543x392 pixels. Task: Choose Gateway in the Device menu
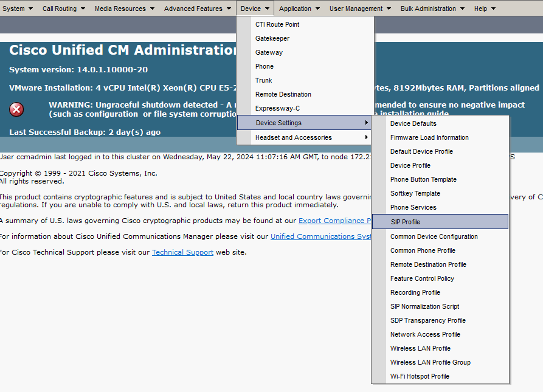pyautogui.click(x=305, y=53)
